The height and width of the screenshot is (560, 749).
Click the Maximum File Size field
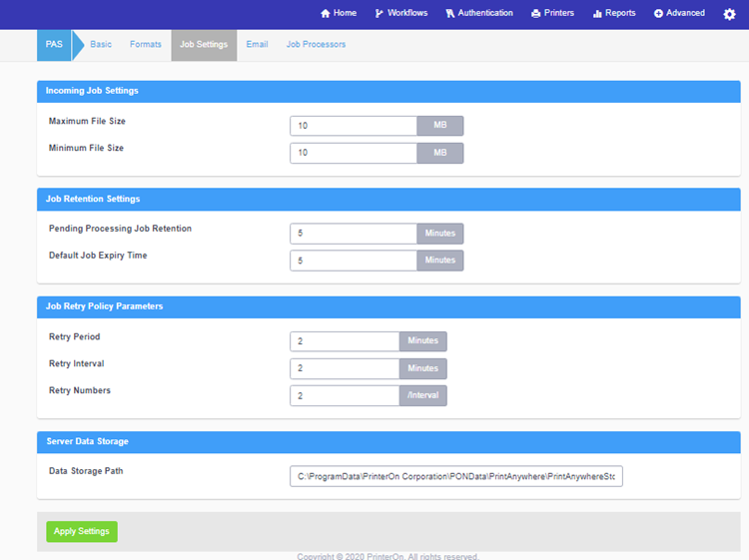354,126
